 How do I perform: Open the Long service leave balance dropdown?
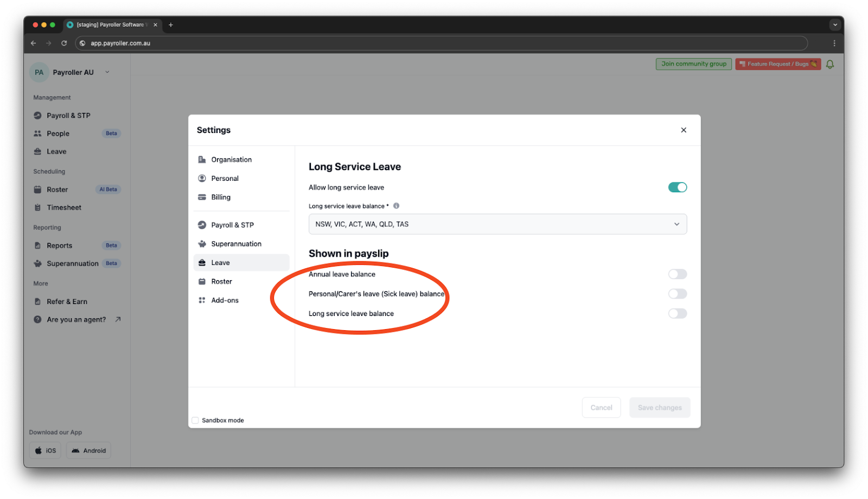(x=496, y=224)
